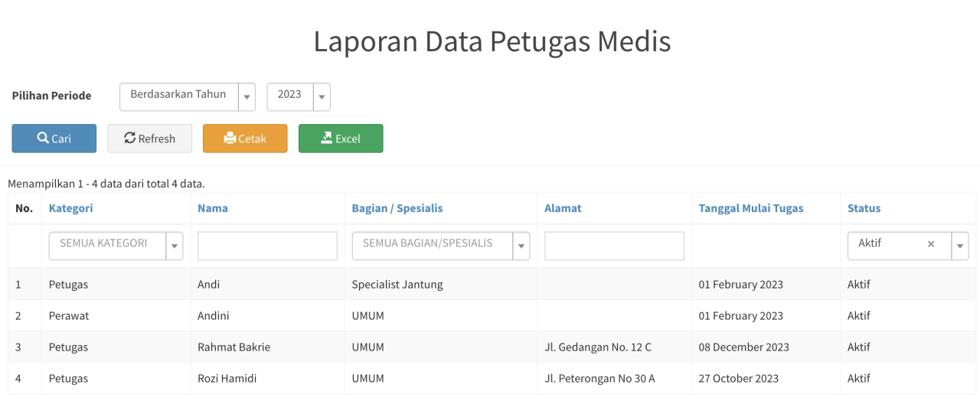Sort table by Nama column header
Image resolution: width=980 pixels, height=414 pixels.
tap(212, 208)
